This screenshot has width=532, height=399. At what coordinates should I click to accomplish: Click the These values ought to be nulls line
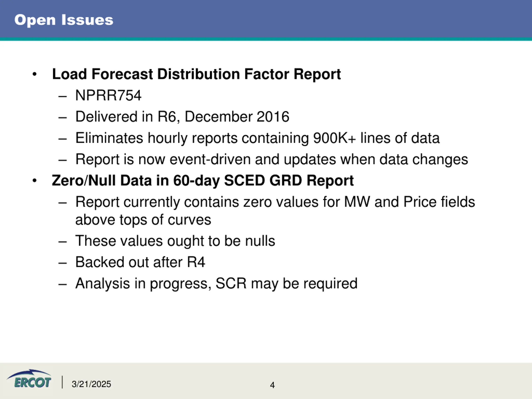175,241
